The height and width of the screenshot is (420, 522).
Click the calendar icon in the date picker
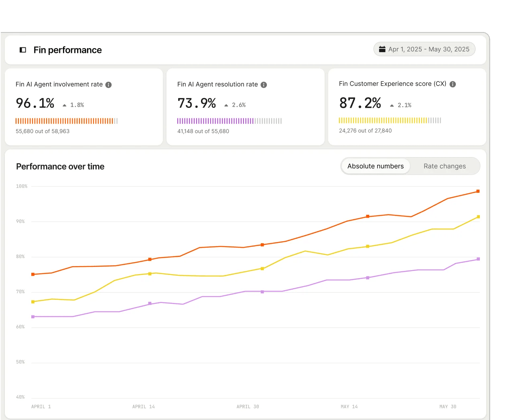[382, 49]
